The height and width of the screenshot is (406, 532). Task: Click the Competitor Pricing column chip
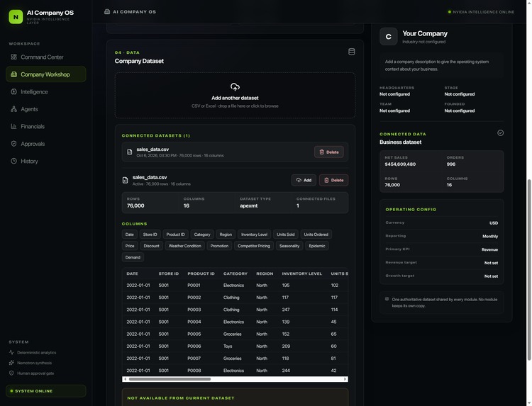pos(254,246)
